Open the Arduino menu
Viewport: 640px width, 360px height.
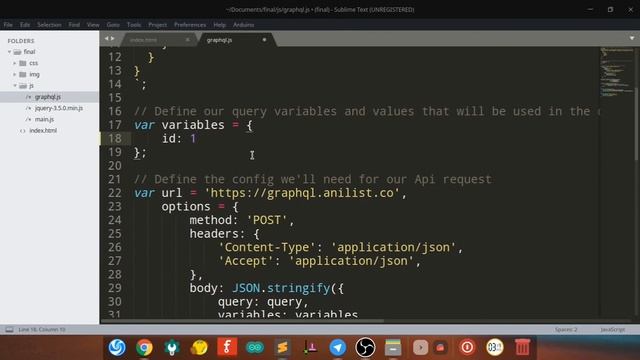pyautogui.click(x=244, y=25)
